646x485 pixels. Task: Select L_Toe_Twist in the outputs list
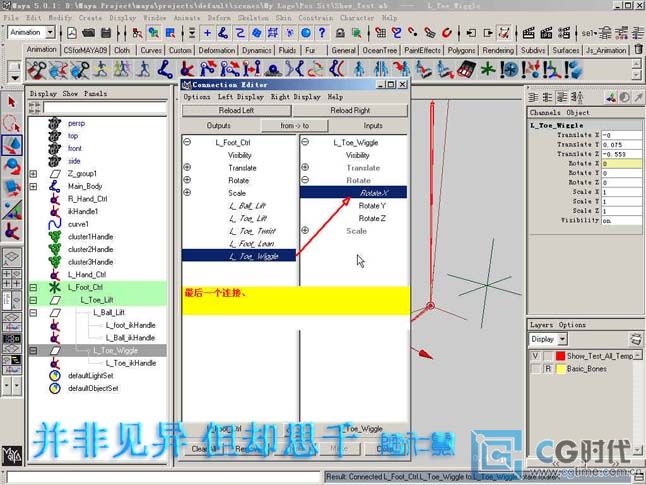(x=252, y=231)
